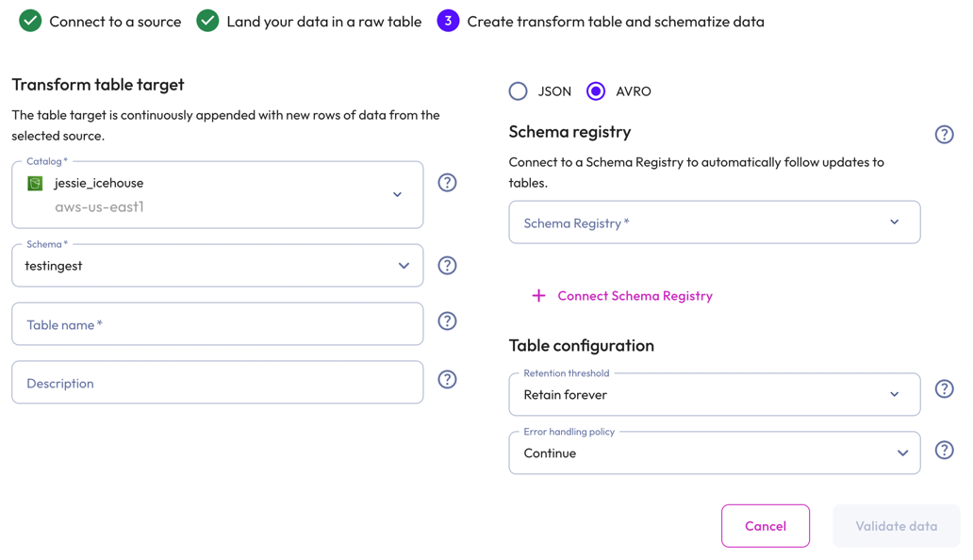Click the plus icon beside Connect Schema Registry
The height and width of the screenshot is (560, 973).
pyautogui.click(x=538, y=295)
